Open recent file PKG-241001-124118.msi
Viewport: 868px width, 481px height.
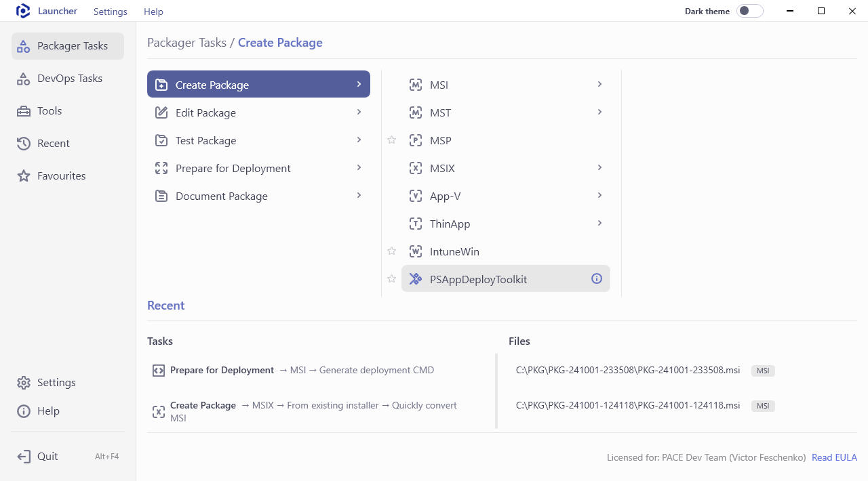click(x=628, y=406)
